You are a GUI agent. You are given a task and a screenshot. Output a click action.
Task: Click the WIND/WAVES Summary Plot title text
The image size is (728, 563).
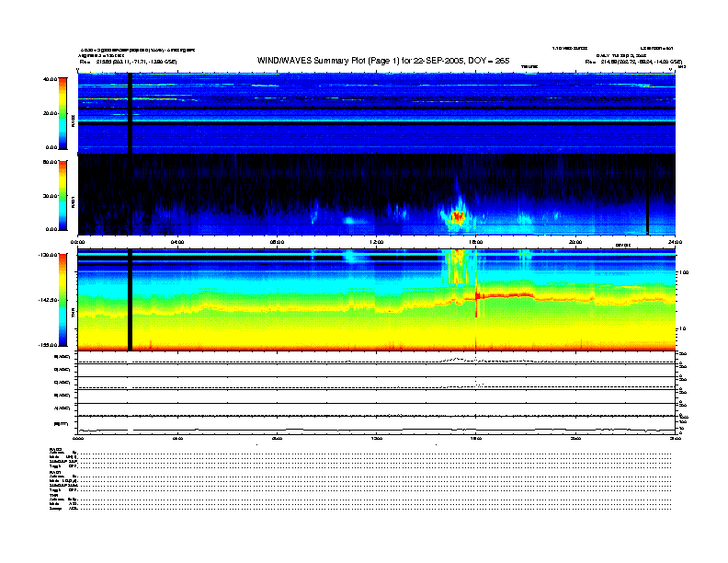coord(383,61)
